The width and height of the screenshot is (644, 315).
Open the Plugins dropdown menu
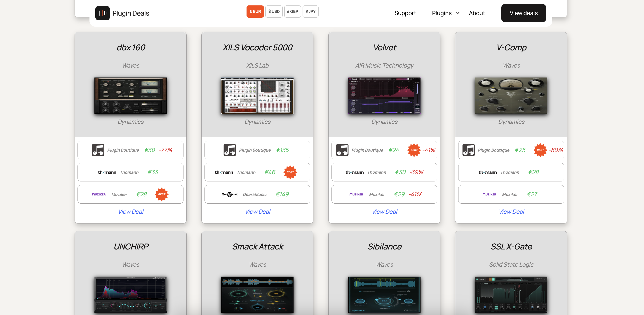click(442, 13)
